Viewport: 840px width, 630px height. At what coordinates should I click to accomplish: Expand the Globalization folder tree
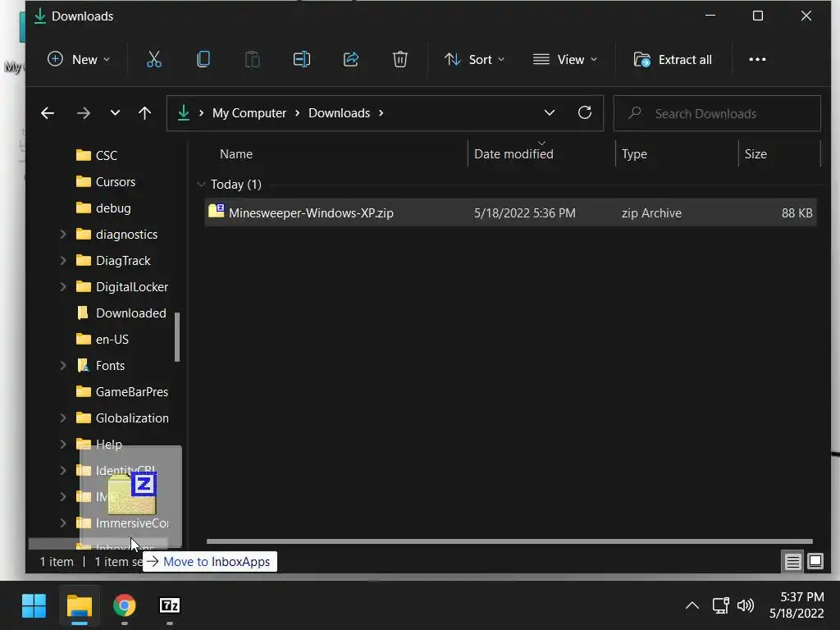(62, 418)
